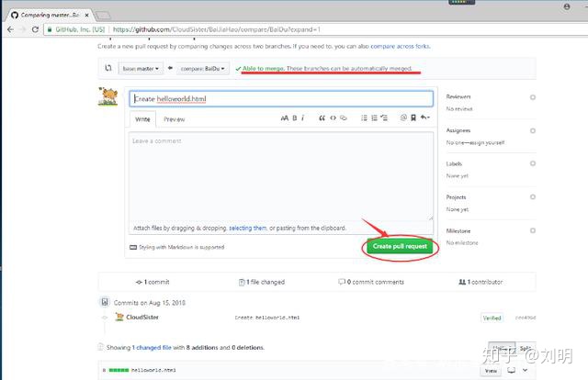Focus the pull request title input field
The width and height of the screenshot is (588, 380).
(281, 99)
